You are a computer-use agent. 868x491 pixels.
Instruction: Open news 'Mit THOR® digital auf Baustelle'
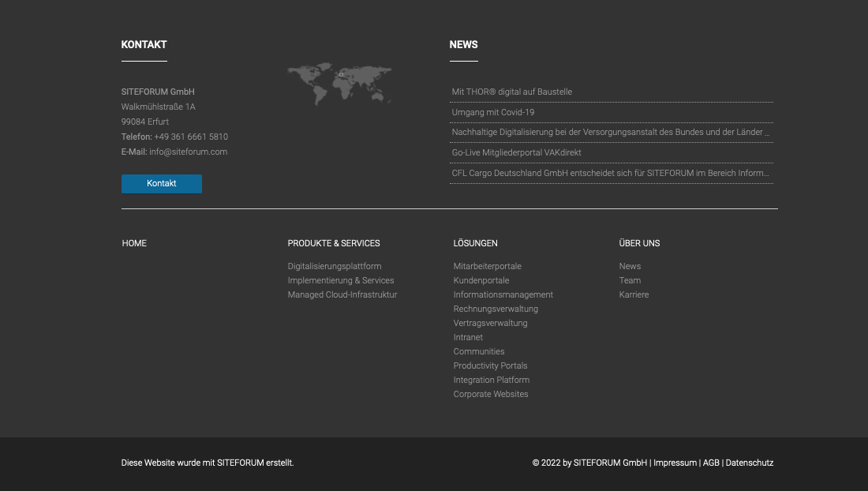coord(511,92)
